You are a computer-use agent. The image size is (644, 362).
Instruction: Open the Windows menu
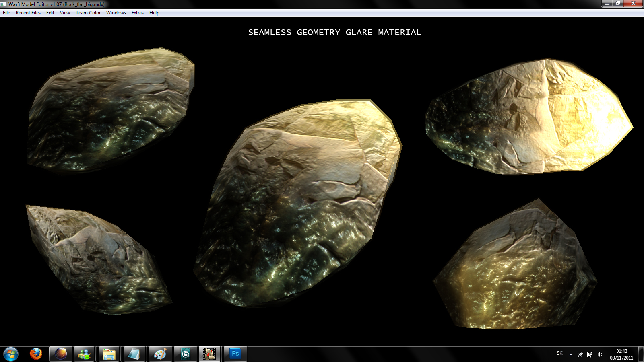click(116, 13)
